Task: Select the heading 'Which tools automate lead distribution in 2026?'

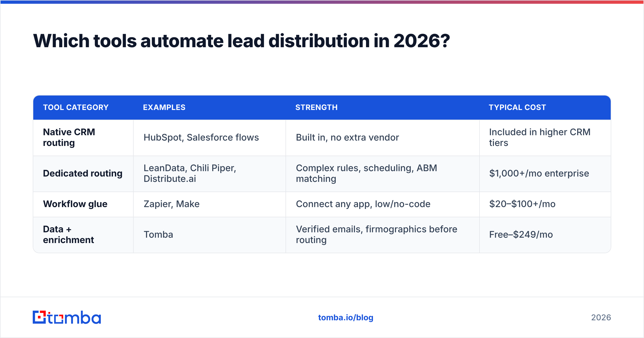Action: pyautogui.click(x=241, y=41)
